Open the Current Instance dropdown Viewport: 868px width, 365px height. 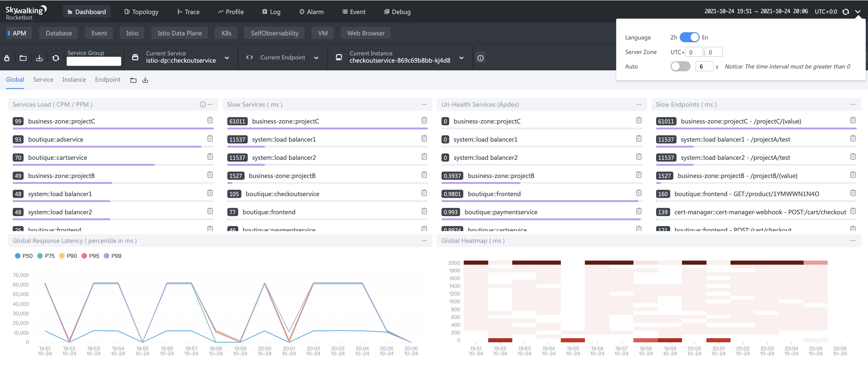pos(461,58)
